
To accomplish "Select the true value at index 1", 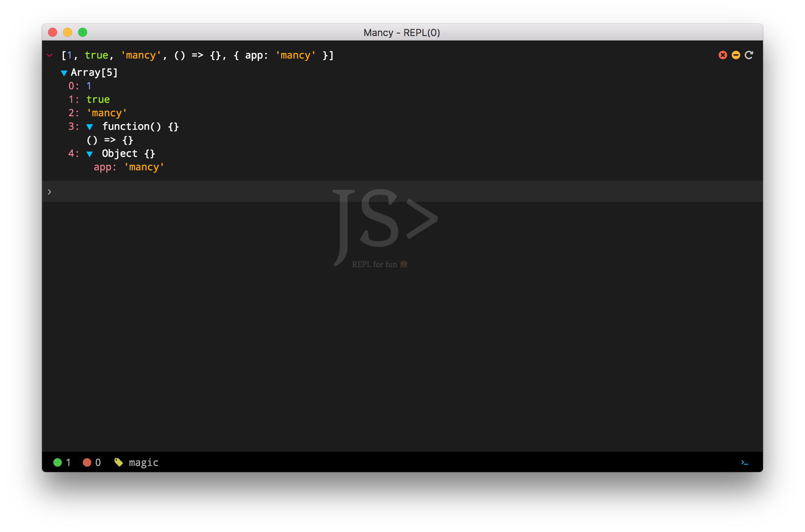I will tap(98, 99).
